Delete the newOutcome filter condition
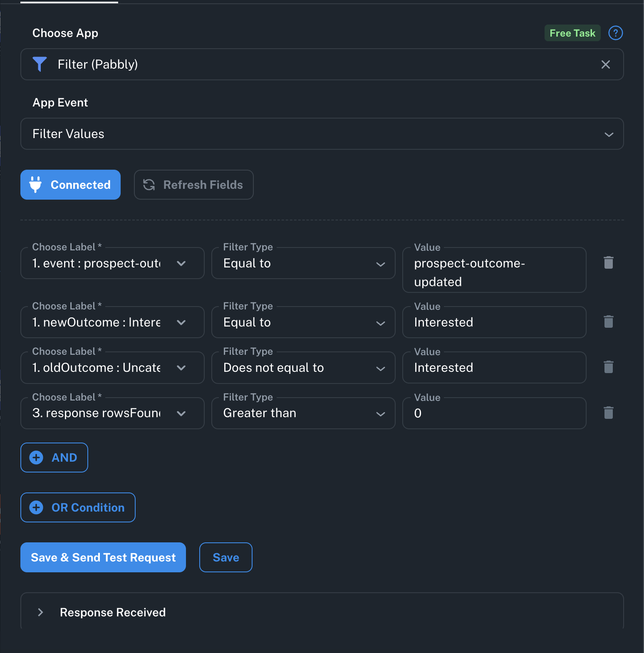 pyautogui.click(x=608, y=322)
